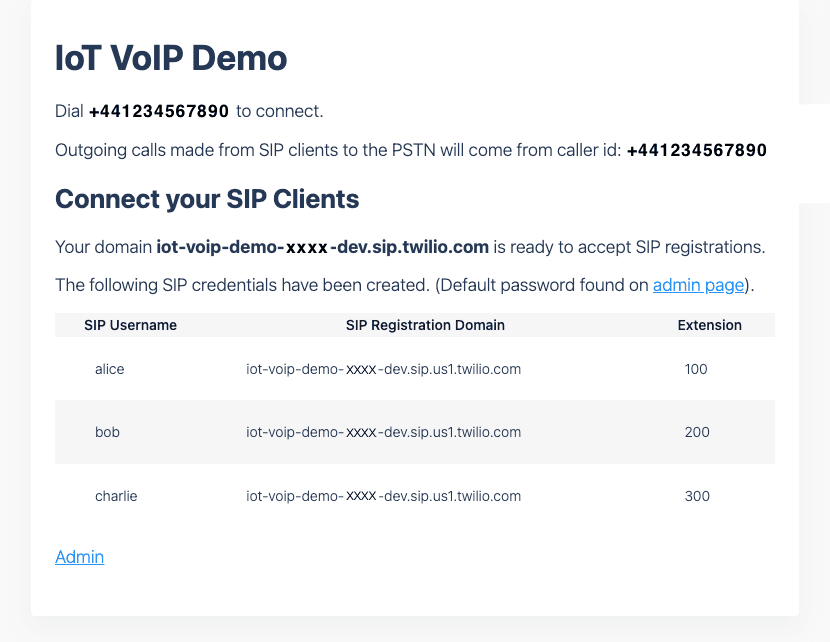
Task: Select bob's highlighted table row
Action: [x=415, y=432]
